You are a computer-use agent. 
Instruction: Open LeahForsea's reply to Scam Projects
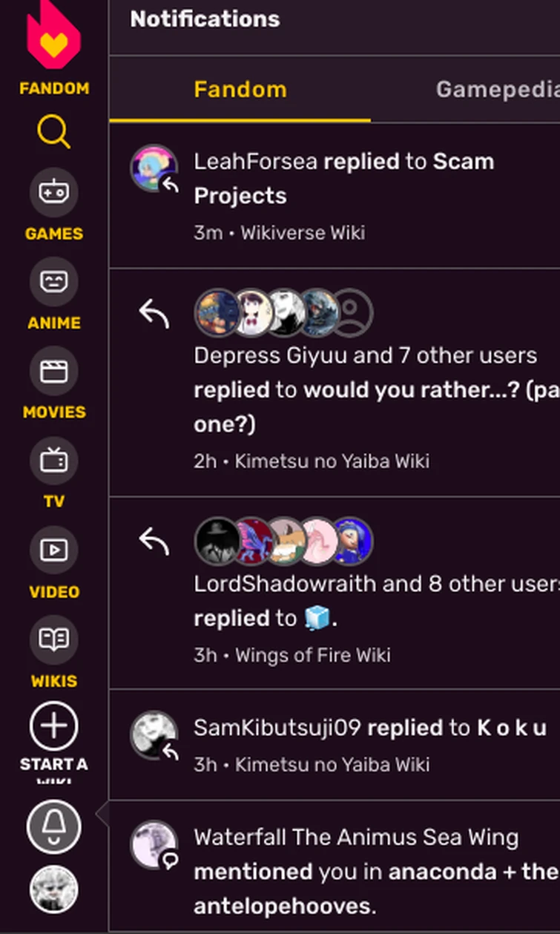343,179
